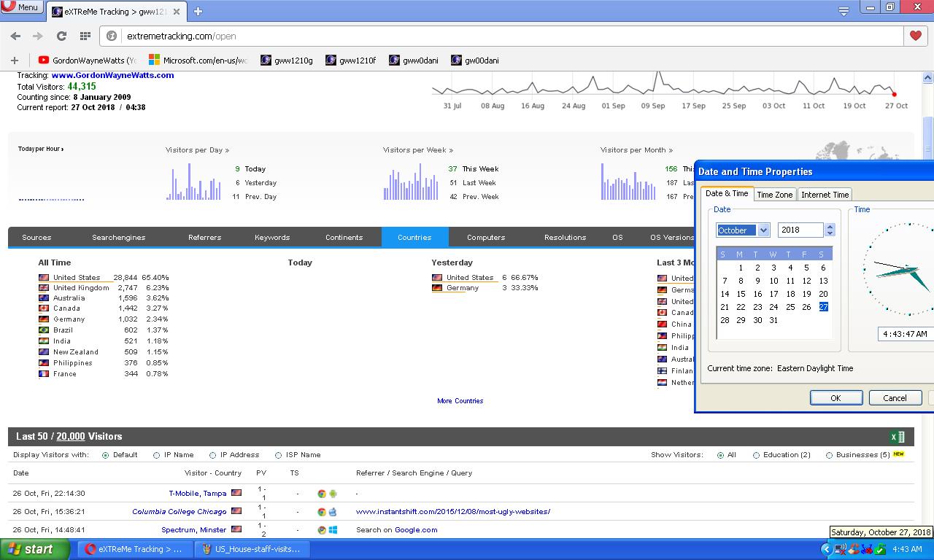The width and height of the screenshot is (934, 560).
Task: Cancel the Date and Time Properties dialog
Action: click(895, 398)
